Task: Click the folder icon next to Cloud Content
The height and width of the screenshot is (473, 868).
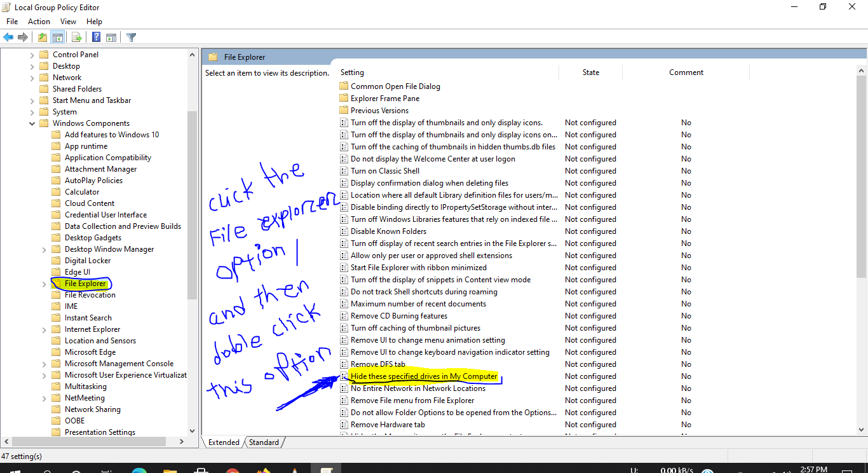Action: coord(56,203)
